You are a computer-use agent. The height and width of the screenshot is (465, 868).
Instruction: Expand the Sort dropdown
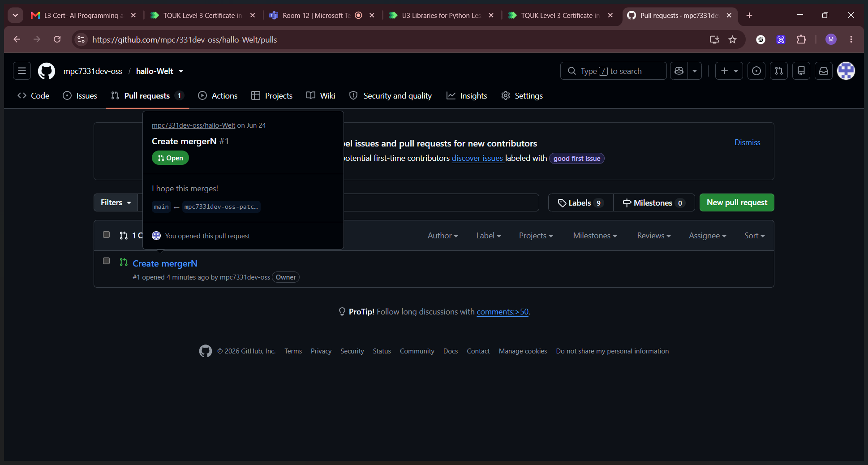[x=754, y=236]
